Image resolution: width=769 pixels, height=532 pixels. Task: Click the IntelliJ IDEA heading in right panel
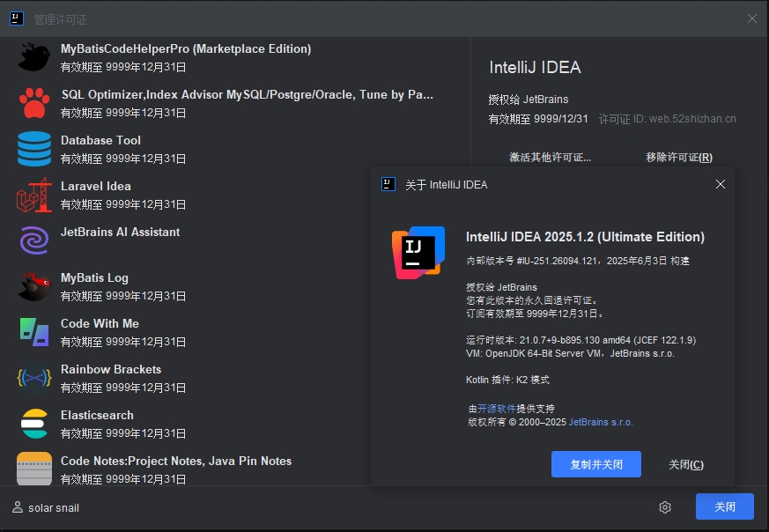click(x=535, y=67)
